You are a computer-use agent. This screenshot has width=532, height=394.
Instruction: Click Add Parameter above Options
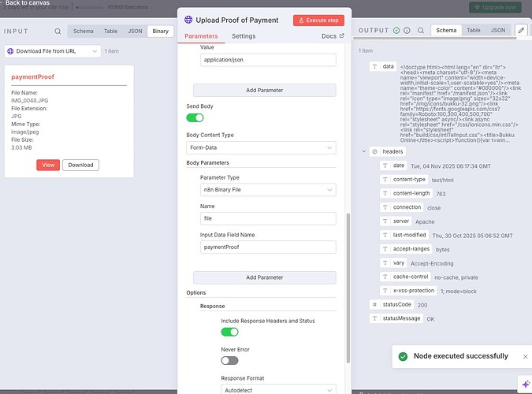click(264, 277)
